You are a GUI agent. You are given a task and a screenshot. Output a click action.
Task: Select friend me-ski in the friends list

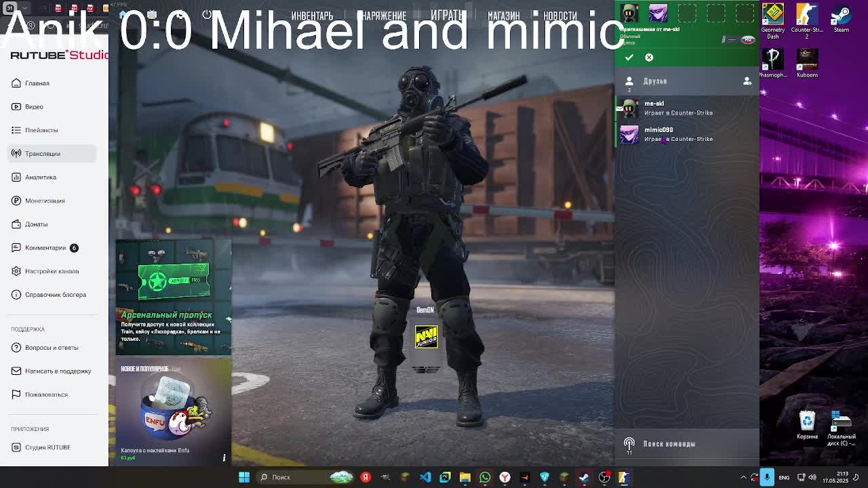[x=686, y=108]
